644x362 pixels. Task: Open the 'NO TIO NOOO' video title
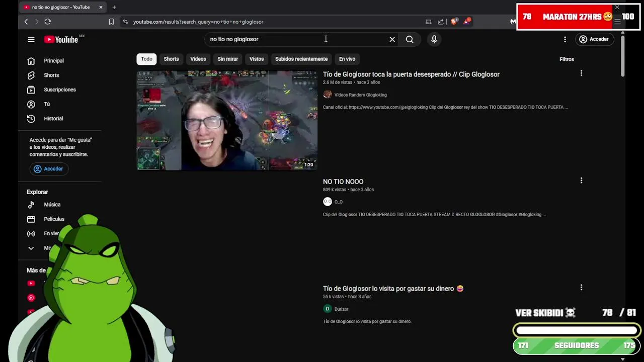343,182
